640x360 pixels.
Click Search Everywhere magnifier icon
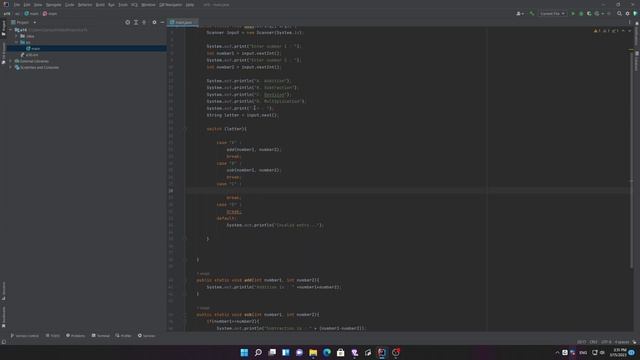tap(619, 14)
